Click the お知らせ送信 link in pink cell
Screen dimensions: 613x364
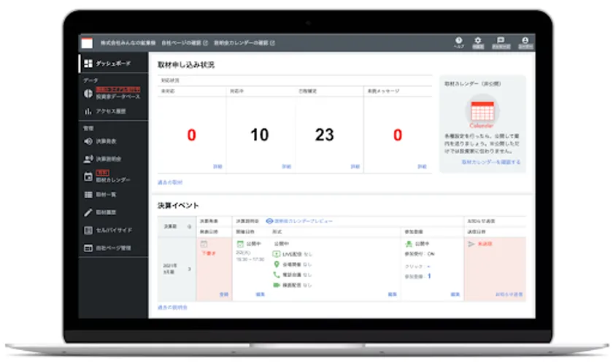tap(509, 295)
